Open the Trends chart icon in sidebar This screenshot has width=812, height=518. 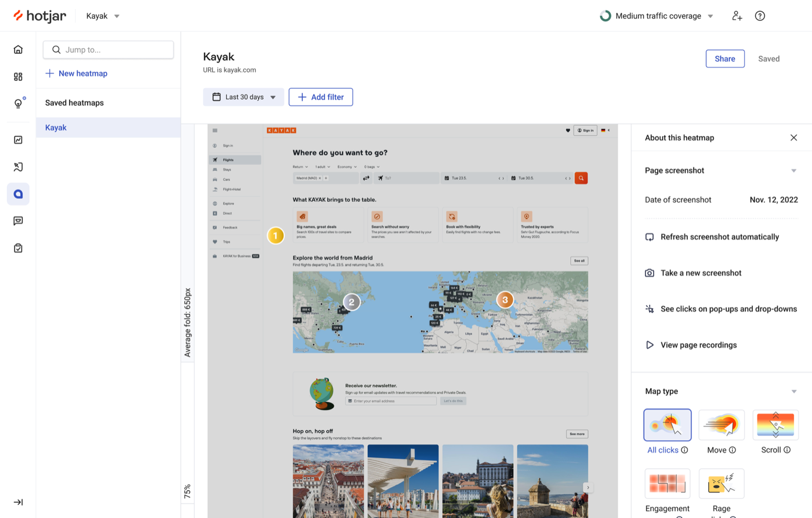click(x=18, y=140)
